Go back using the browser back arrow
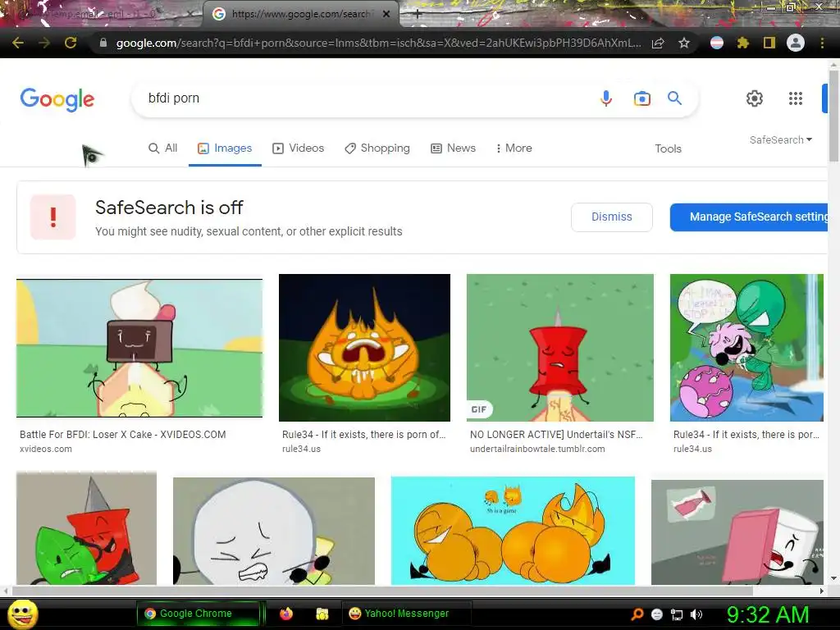 click(x=18, y=43)
